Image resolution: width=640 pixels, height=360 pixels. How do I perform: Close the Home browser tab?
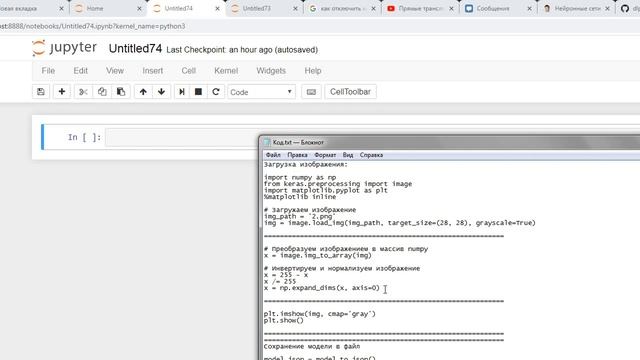tap(139, 8)
